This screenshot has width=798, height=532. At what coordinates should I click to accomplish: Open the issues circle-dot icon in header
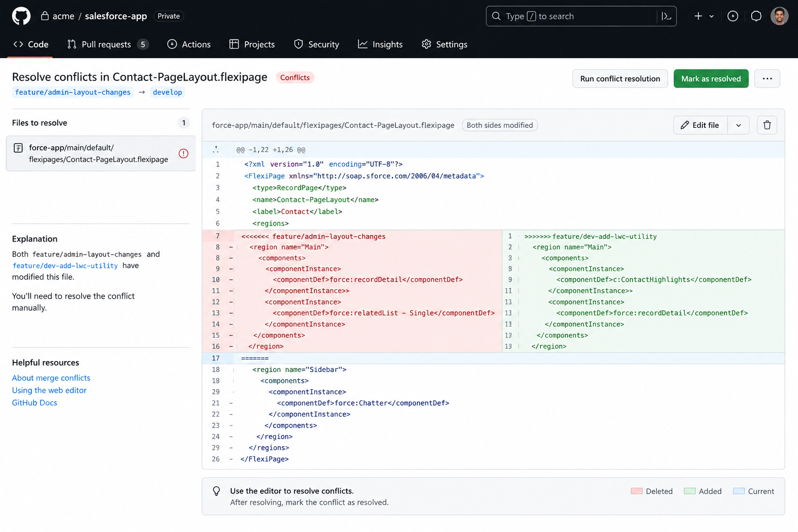(x=733, y=16)
